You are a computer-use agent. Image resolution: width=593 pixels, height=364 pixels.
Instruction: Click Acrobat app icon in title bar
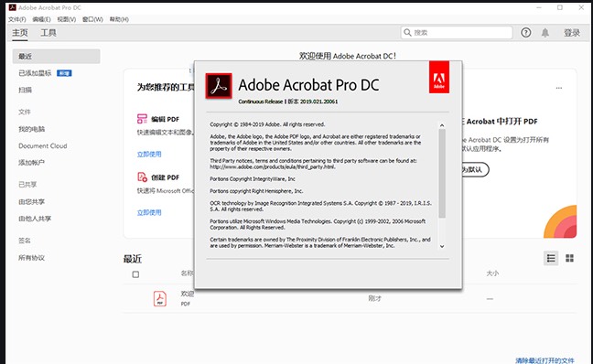click(13, 7)
